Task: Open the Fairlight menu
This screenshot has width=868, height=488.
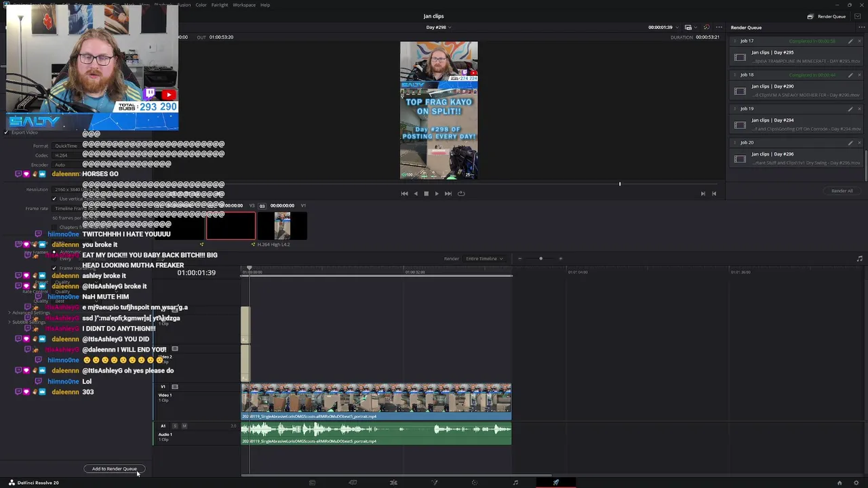Action: 220,5
